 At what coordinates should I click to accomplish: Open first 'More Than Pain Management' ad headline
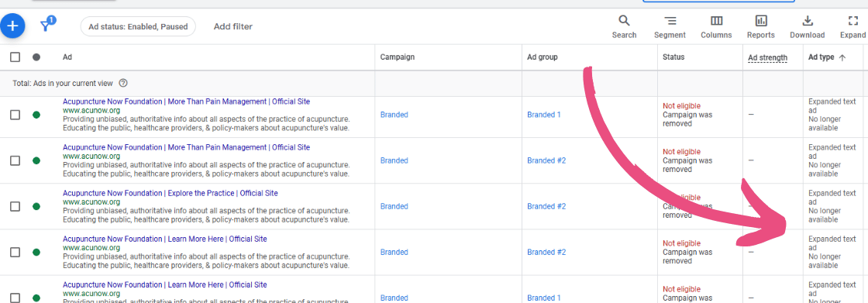(x=186, y=102)
